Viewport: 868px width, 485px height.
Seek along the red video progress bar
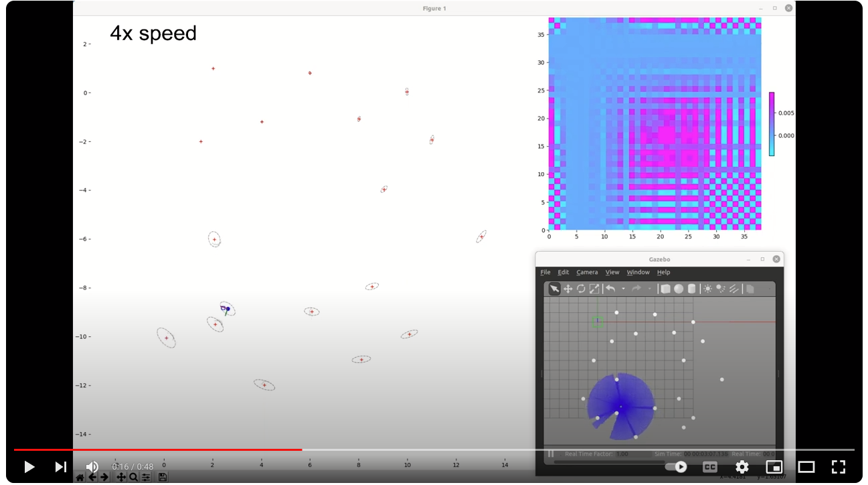pos(158,449)
